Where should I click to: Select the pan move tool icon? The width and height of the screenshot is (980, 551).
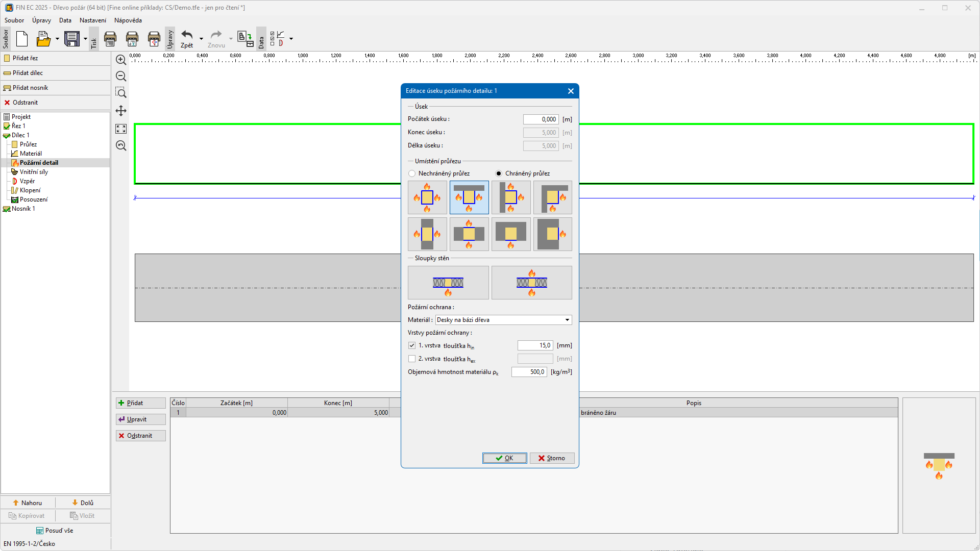pos(121,111)
